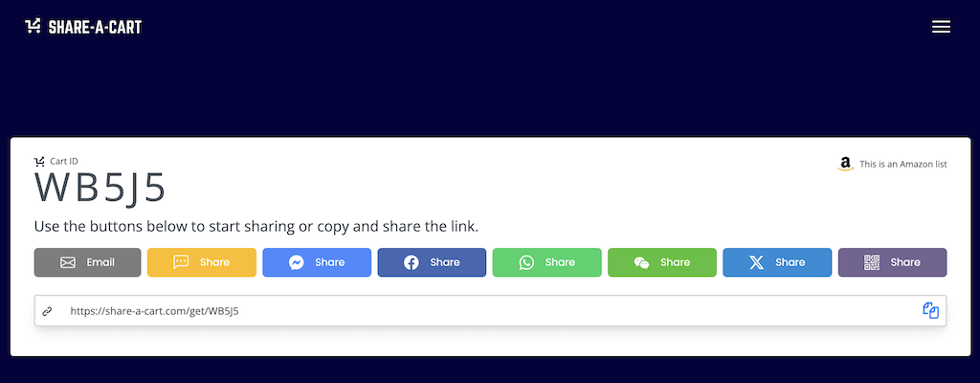Share the cart via Messenger

pos(317,262)
